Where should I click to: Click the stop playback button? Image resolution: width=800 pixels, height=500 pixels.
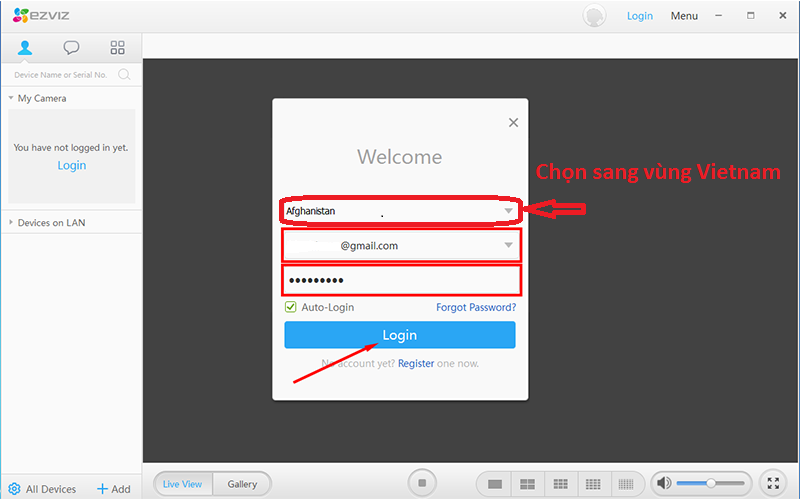point(422,483)
